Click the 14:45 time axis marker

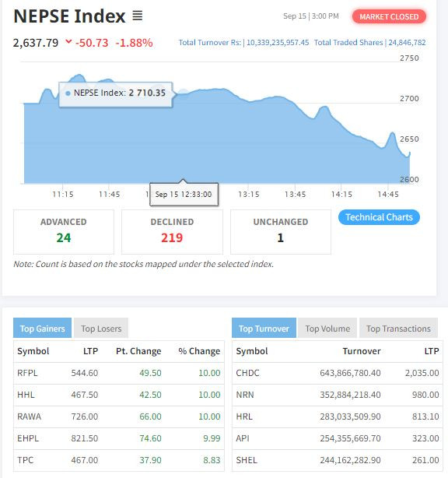(x=388, y=194)
